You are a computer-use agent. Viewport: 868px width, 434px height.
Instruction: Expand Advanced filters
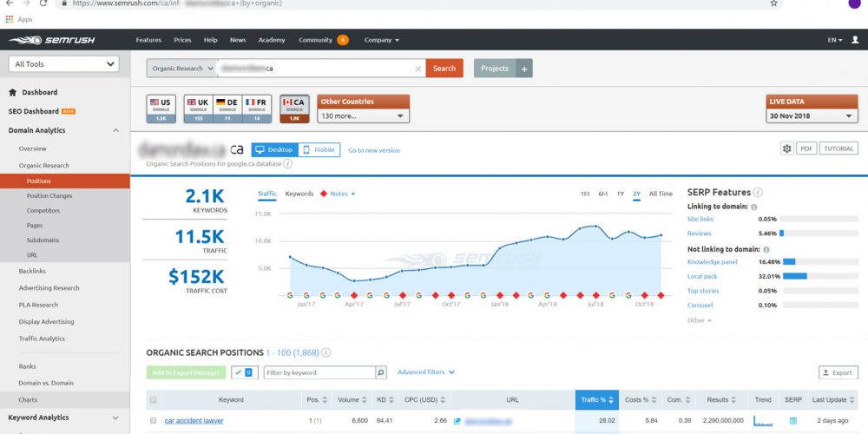tap(425, 372)
